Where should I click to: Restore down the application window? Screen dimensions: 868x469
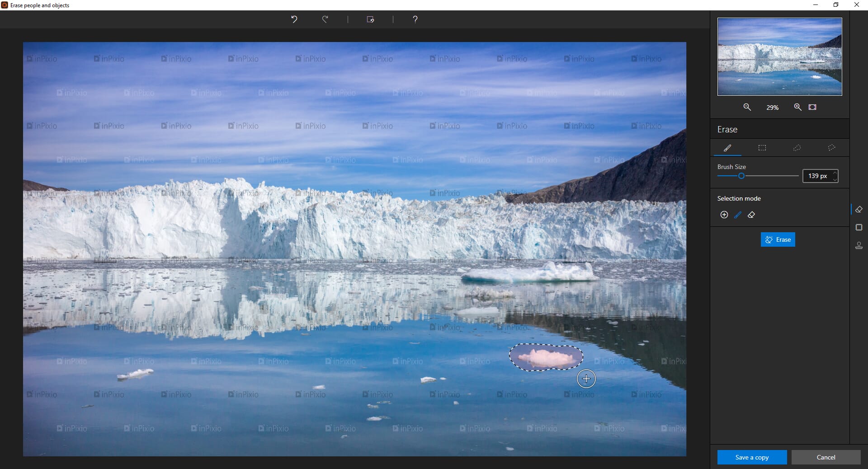pyautogui.click(x=836, y=5)
